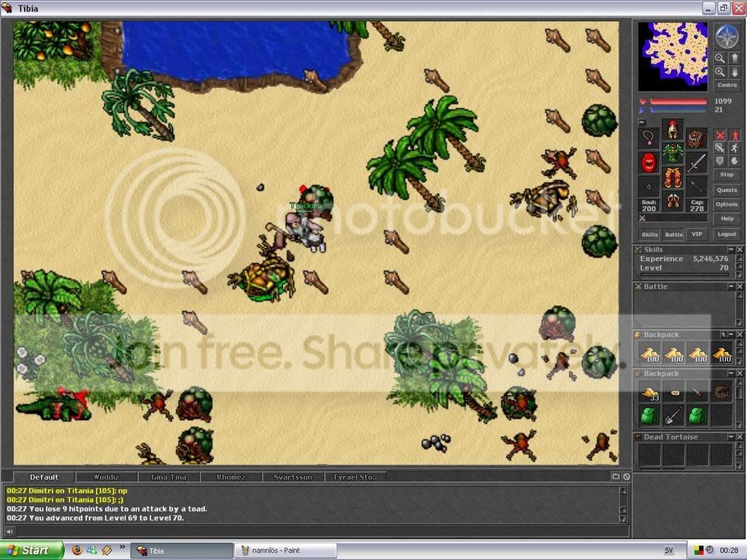The width and height of the screenshot is (747, 560).
Task: Click the first green backpack in Backpack
Action: pos(649,416)
